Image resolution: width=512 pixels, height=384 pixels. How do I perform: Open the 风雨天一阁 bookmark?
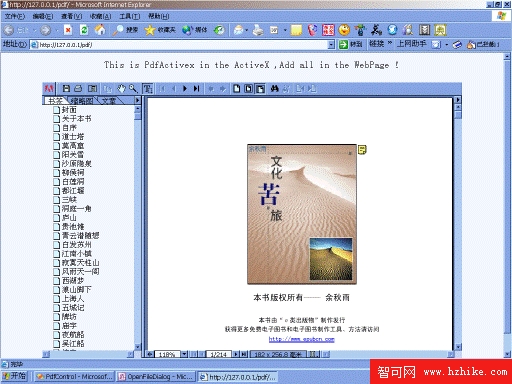80,272
